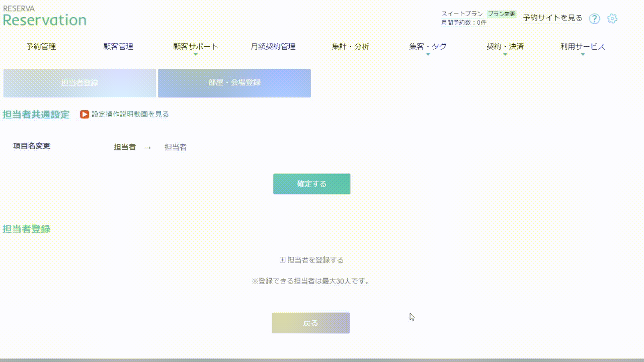Click the 担当者登録 section heading
Viewport: 644px width, 362px height.
[27, 229]
